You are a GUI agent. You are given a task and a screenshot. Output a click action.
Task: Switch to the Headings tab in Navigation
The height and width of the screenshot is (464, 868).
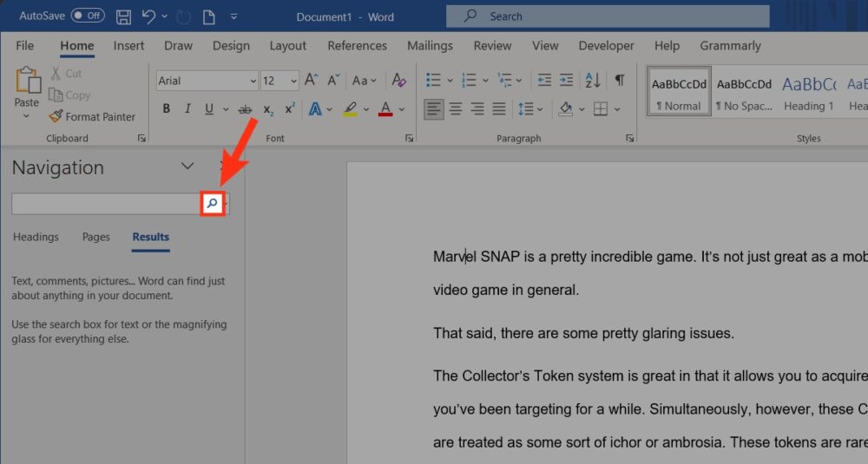click(x=36, y=237)
